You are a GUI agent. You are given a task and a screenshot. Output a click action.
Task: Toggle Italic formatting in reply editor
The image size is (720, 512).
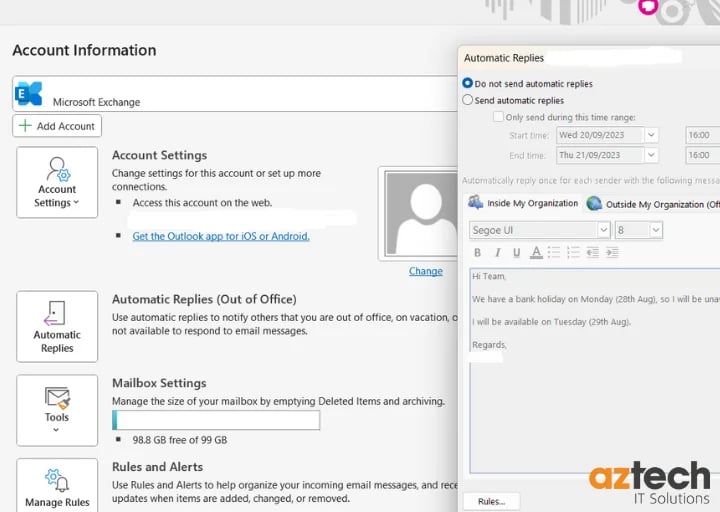pyautogui.click(x=497, y=253)
